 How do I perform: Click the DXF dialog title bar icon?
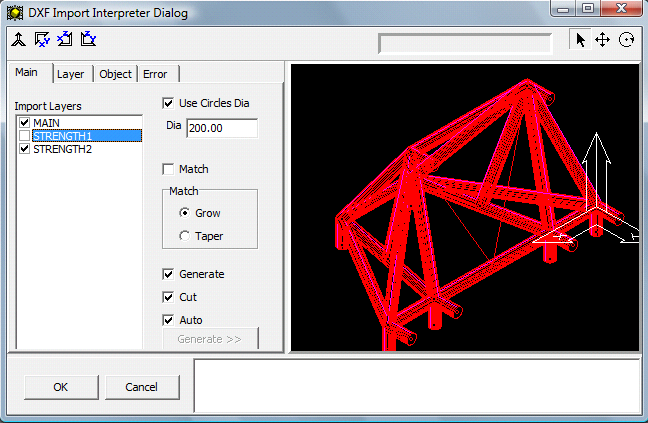pyautogui.click(x=14, y=13)
